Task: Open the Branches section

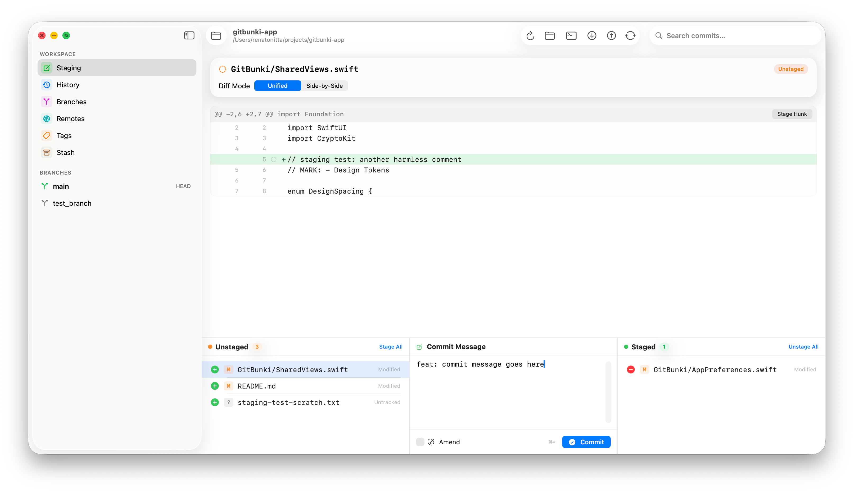Action: (x=117, y=102)
